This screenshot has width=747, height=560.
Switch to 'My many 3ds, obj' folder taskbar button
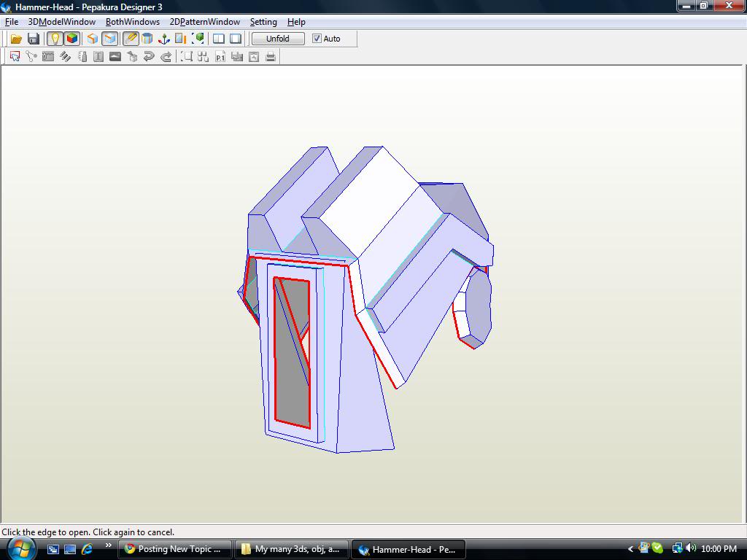[x=292, y=549]
